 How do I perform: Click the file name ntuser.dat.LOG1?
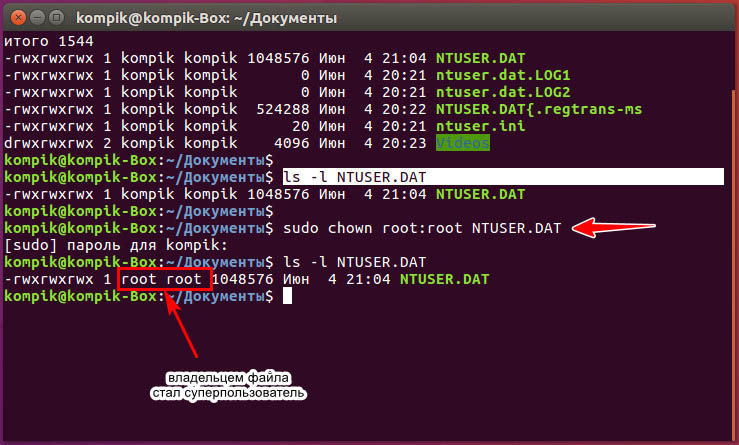pos(503,75)
